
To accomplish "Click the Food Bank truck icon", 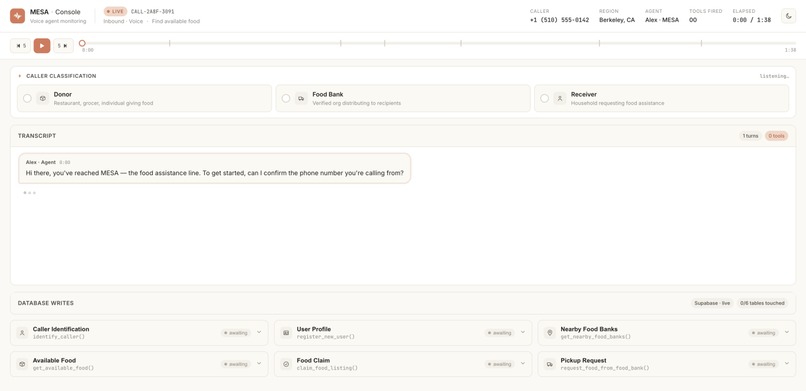I will (302, 98).
